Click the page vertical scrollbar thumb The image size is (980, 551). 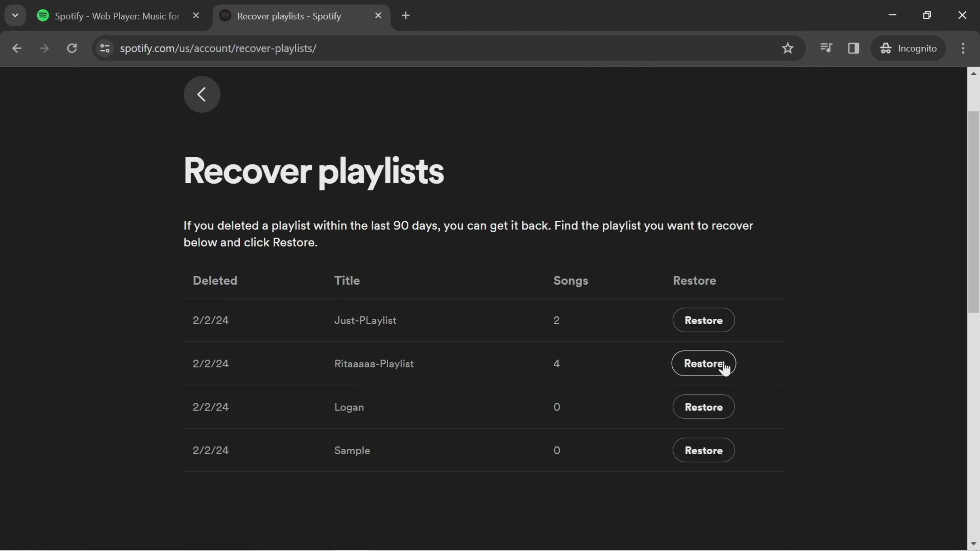tap(973, 212)
